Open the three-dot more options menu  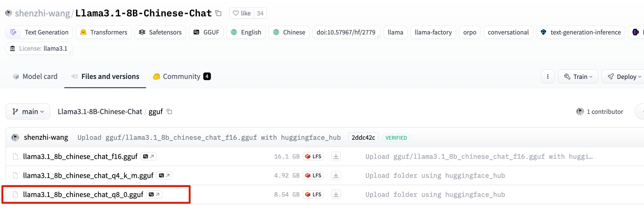click(548, 77)
